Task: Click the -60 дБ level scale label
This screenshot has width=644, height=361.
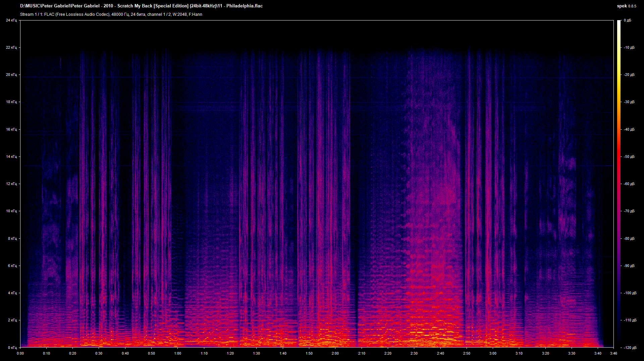Action: (x=629, y=184)
